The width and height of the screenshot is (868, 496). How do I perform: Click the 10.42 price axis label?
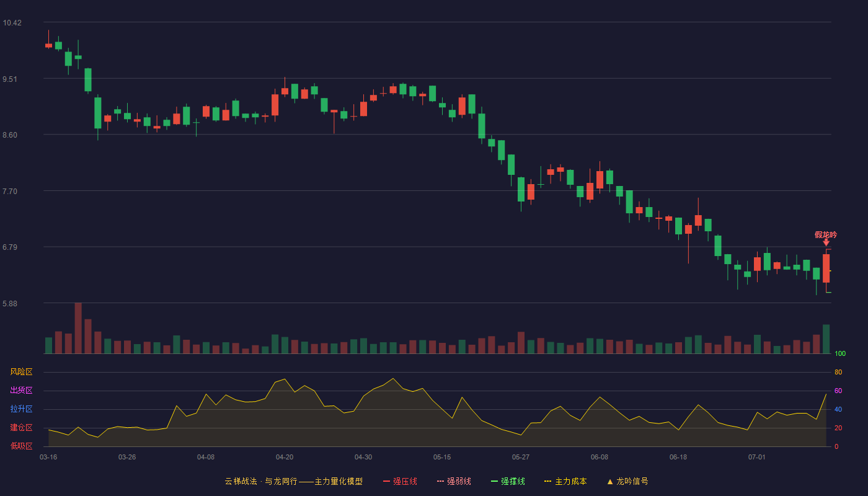click(12, 23)
